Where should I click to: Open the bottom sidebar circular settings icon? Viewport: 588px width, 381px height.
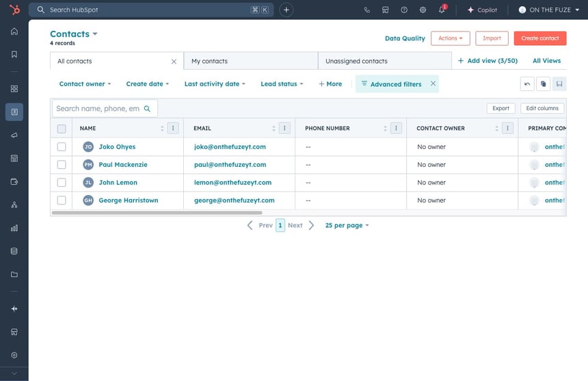coord(14,355)
